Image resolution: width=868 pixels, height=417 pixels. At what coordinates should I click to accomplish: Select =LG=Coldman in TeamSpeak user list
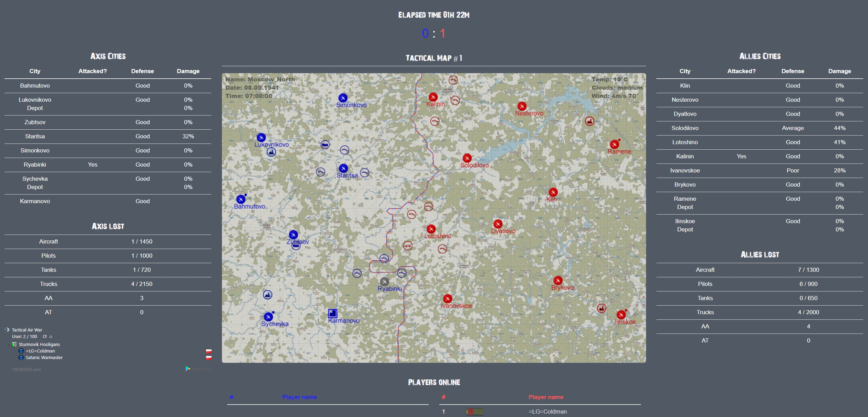pos(40,351)
